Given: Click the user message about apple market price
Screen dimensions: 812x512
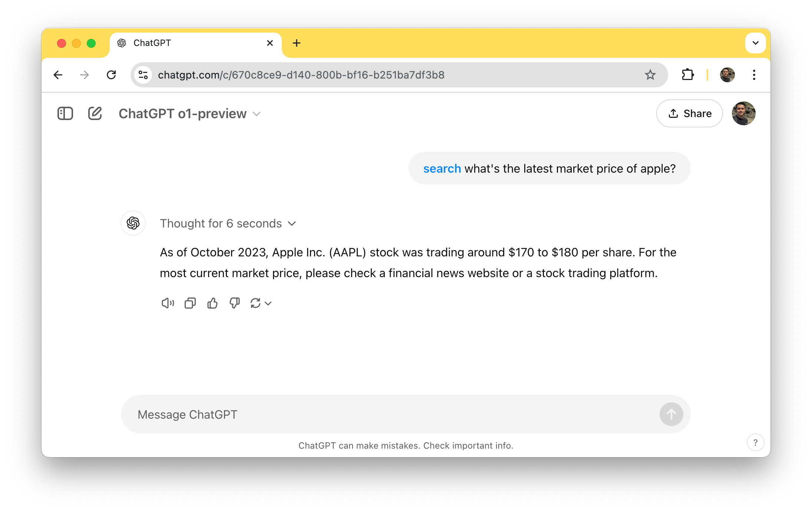Looking at the screenshot, I should click(549, 169).
